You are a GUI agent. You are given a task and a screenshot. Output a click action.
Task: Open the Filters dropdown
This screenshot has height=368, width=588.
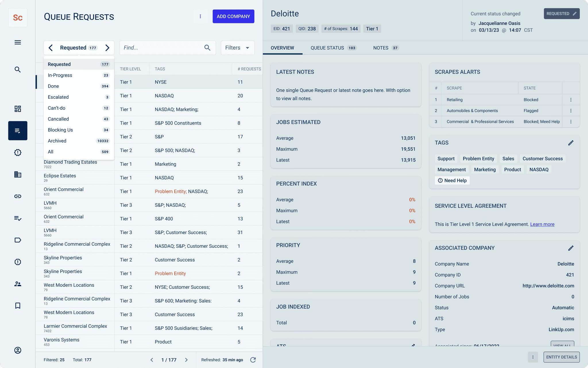[237, 48]
